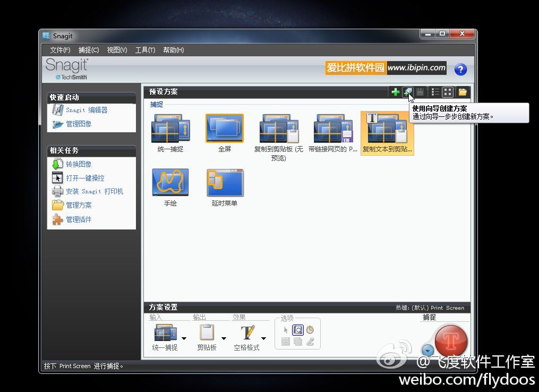Toggle the include cursor option
539x392 pixels.
click(x=285, y=330)
